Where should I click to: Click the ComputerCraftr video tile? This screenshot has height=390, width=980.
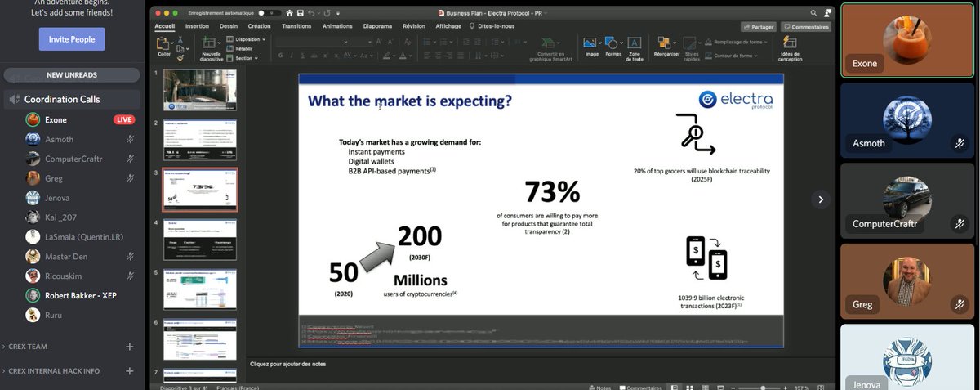click(909, 199)
